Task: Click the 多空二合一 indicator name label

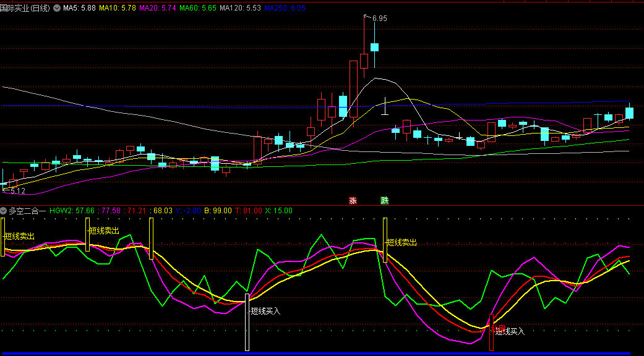Action: (27, 211)
